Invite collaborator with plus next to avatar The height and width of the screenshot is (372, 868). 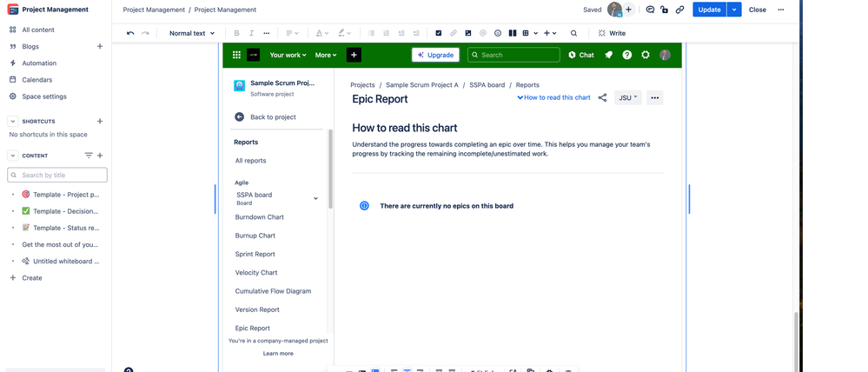point(628,10)
